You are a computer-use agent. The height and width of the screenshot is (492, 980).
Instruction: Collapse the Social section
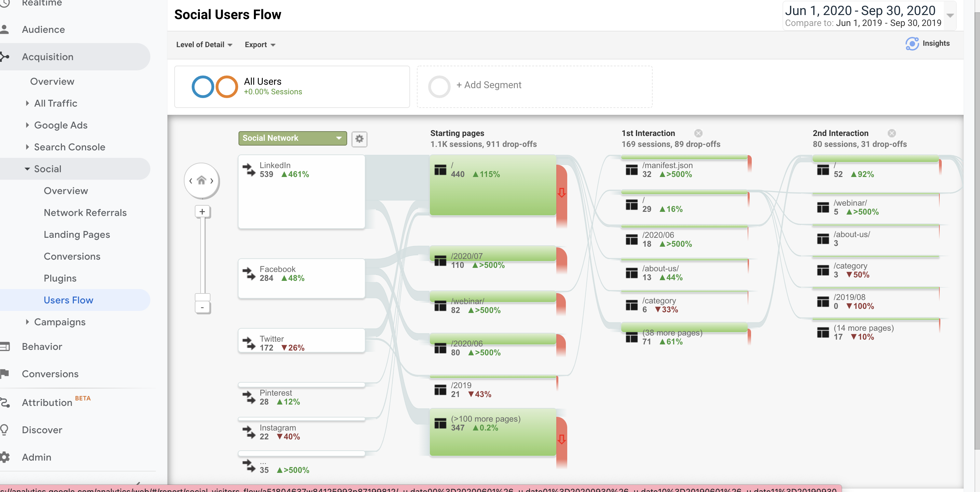27,168
